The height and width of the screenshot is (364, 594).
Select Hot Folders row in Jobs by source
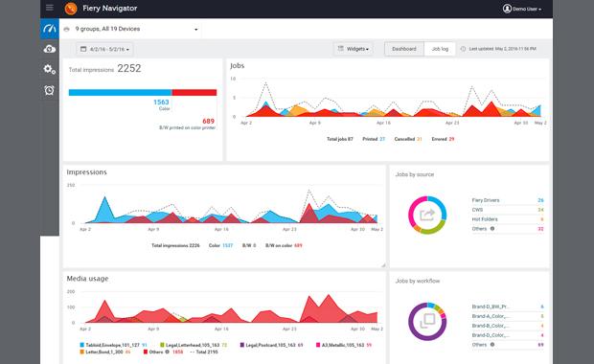(x=508, y=219)
